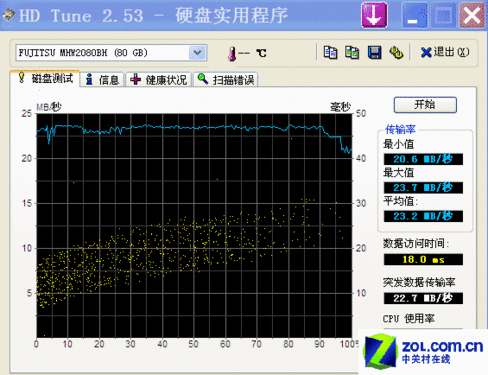Open the 信息 info tab
Image resolution: width=488 pixels, height=375 pixels.
(102, 80)
